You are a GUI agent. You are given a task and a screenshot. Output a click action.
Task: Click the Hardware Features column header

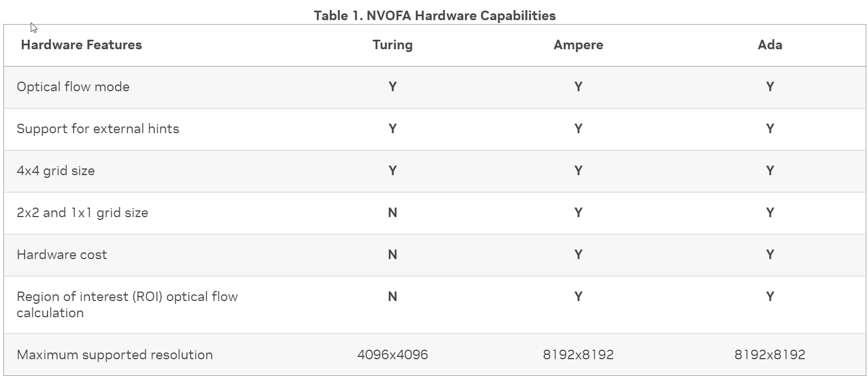[81, 45]
